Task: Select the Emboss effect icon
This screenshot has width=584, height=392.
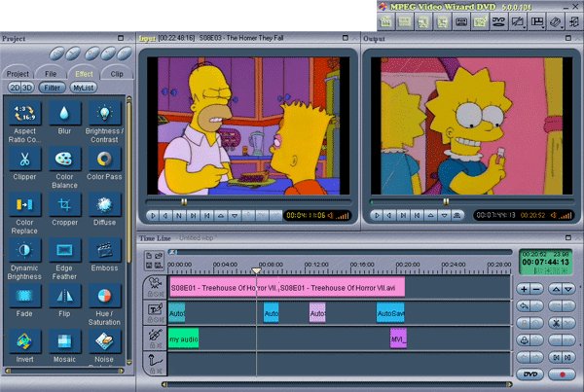Action: [x=104, y=251]
